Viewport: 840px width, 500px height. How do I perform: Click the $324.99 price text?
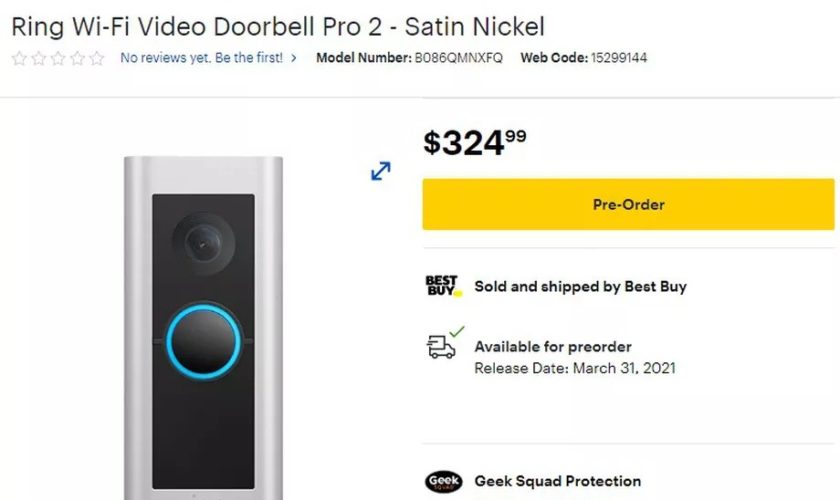[x=475, y=143]
